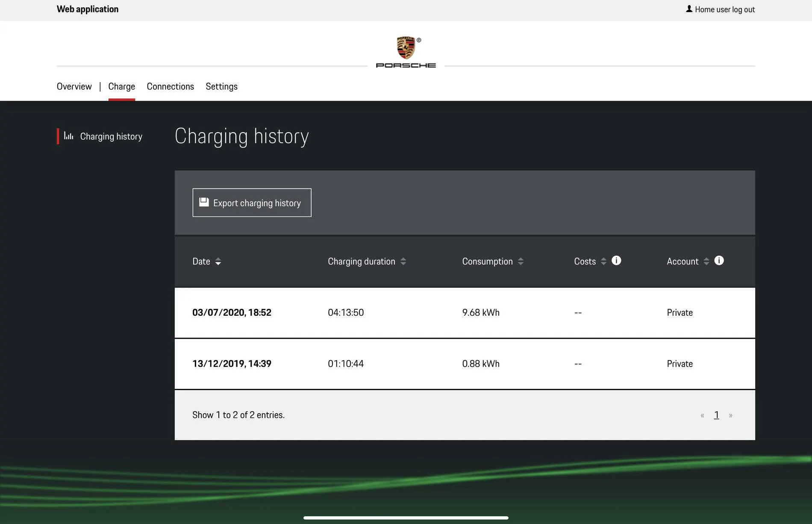Click the Charging duration column header text
Viewport: 812px width, 524px height.
click(362, 261)
